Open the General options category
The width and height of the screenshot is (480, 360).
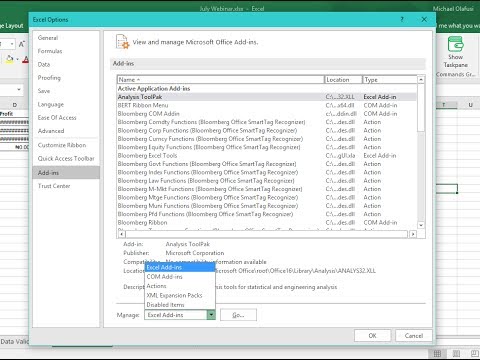66,38
